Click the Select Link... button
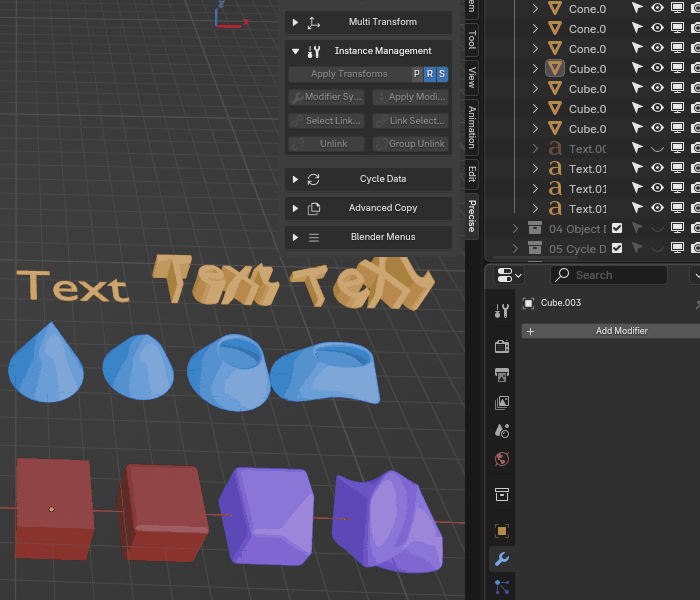The width and height of the screenshot is (700, 600). (x=327, y=121)
